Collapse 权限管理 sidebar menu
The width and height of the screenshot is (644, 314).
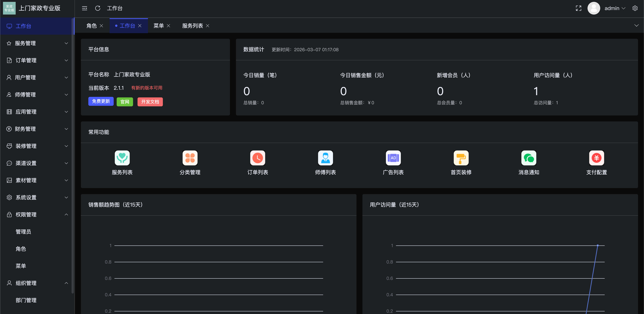point(37,215)
